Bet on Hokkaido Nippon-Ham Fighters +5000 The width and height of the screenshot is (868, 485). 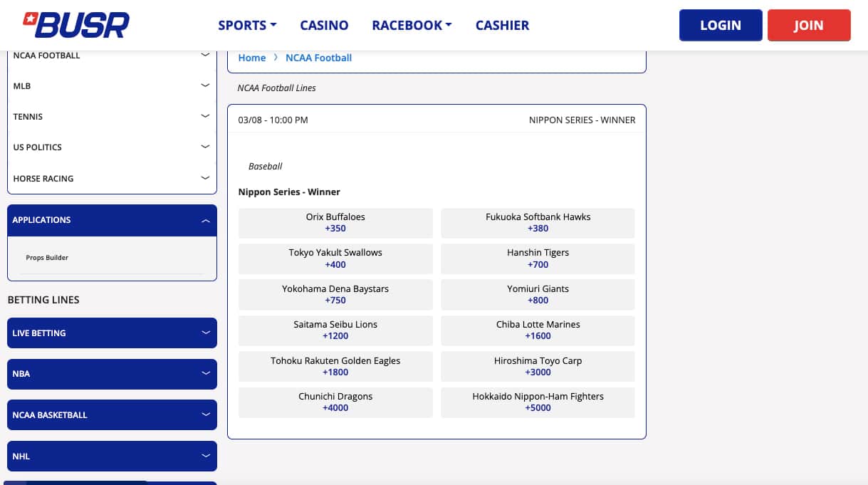(538, 402)
